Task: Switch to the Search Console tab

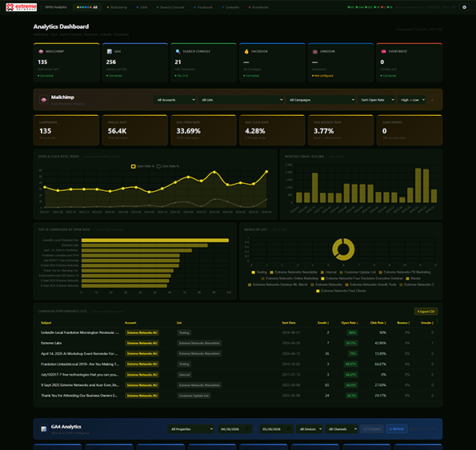Action: (170, 7)
